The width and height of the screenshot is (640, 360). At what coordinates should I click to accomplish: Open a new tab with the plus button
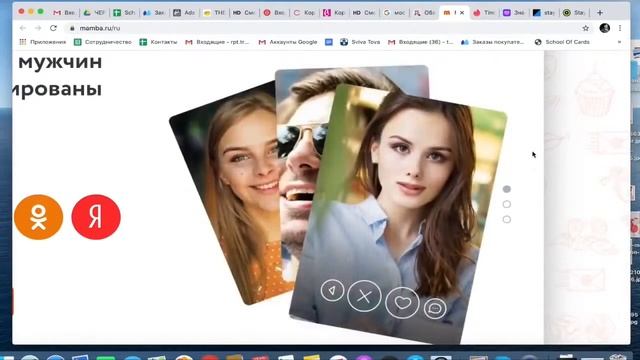tap(600, 13)
